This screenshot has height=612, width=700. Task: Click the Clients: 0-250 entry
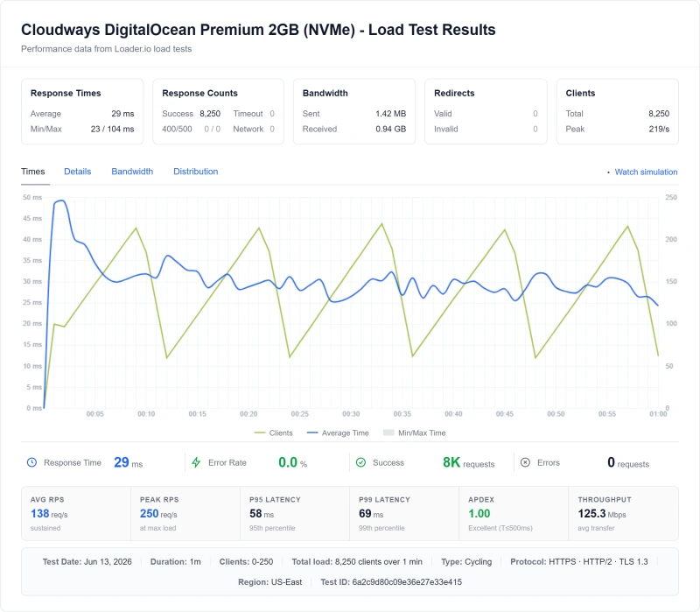[x=246, y=561]
